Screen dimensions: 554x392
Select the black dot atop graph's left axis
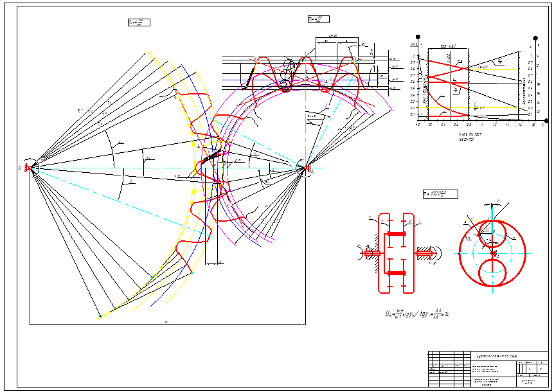[x=418, y=37]
